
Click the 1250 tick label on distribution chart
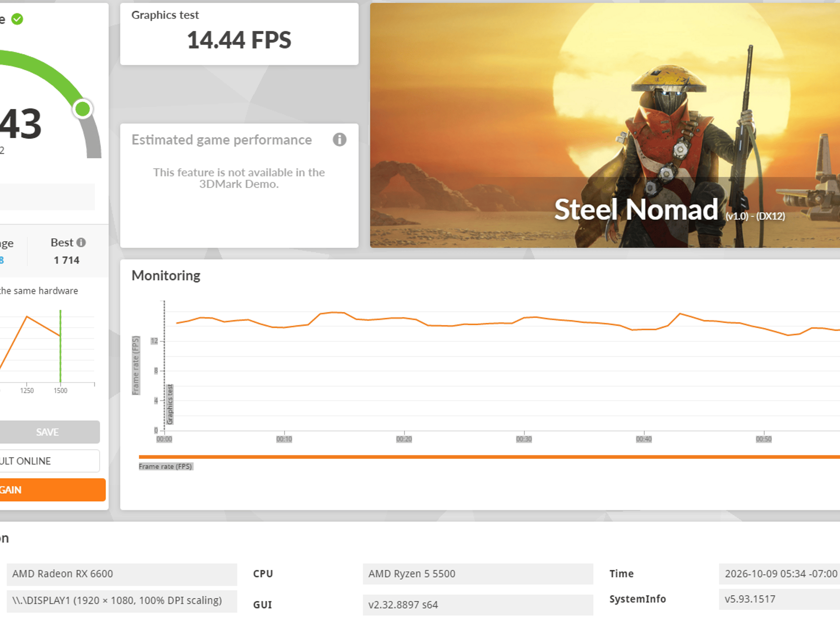tap(27, 391)
